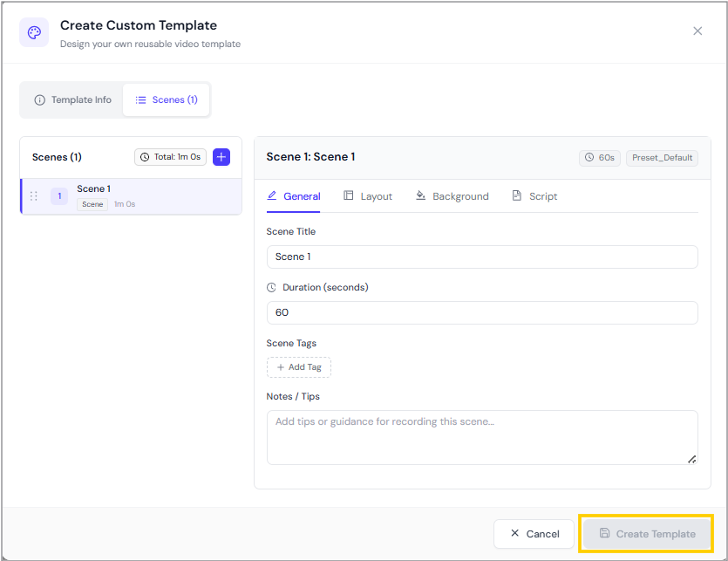Image resolution: width=728 pixels, height=561 pixels.
Task: Select the Scene 1 item in list
Action: pos(131,196)
